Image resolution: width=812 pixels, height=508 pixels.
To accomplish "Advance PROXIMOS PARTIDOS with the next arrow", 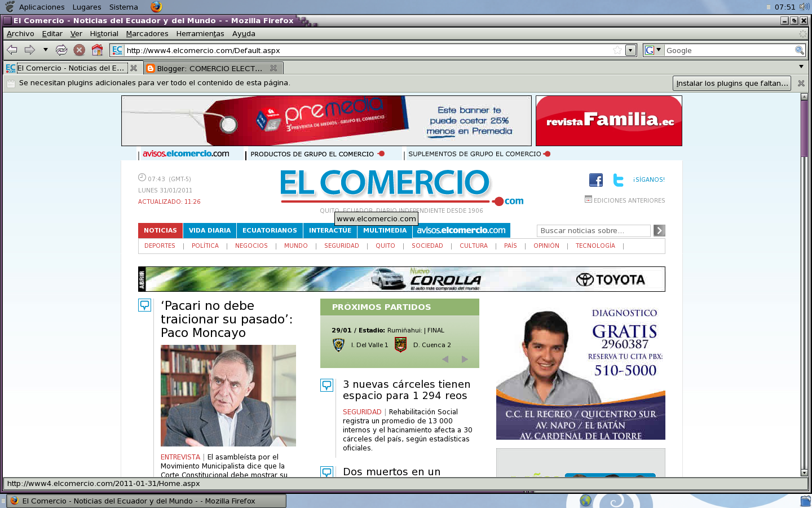I will 464,359.
